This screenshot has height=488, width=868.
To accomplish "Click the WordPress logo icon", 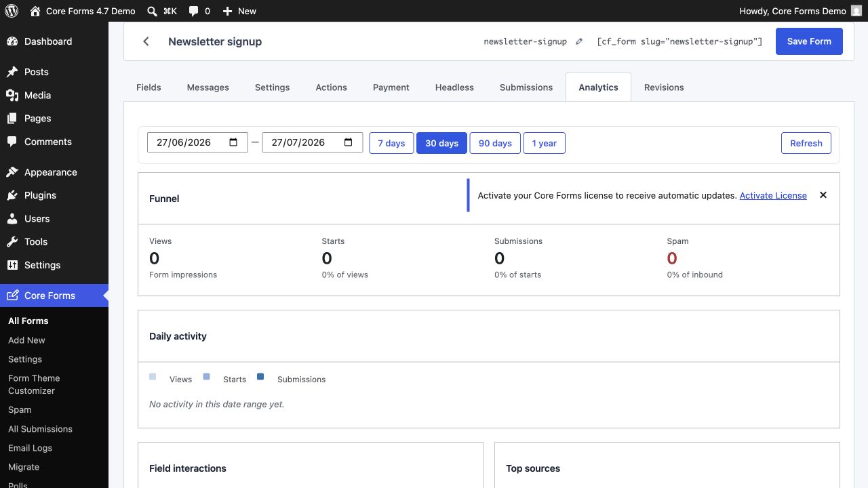I will click(x=12, y=11).
